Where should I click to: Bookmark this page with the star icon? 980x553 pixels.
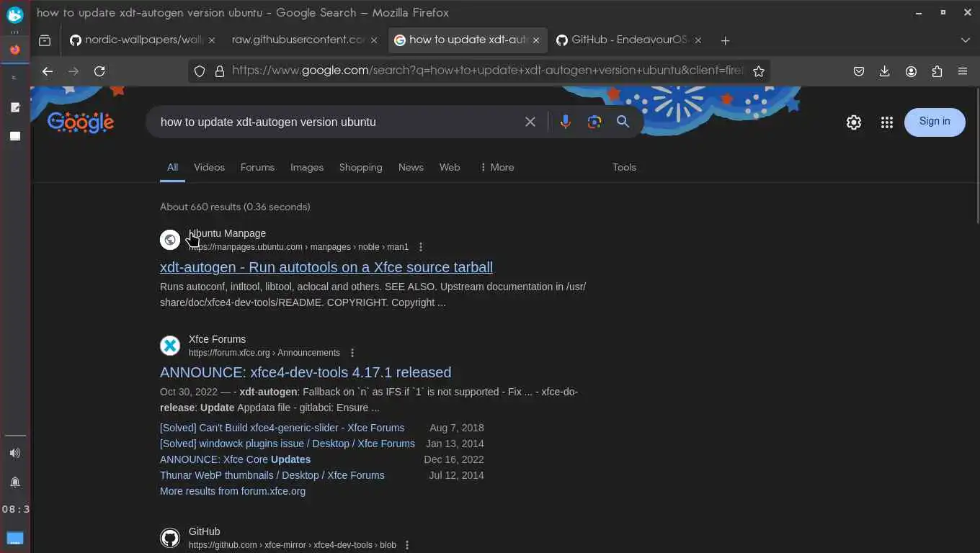coord(759,71)
